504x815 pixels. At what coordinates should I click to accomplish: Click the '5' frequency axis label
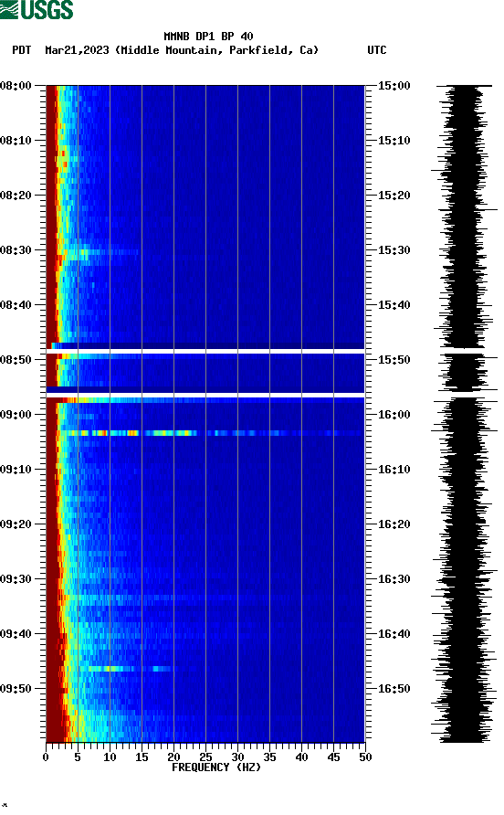(78, 757)
